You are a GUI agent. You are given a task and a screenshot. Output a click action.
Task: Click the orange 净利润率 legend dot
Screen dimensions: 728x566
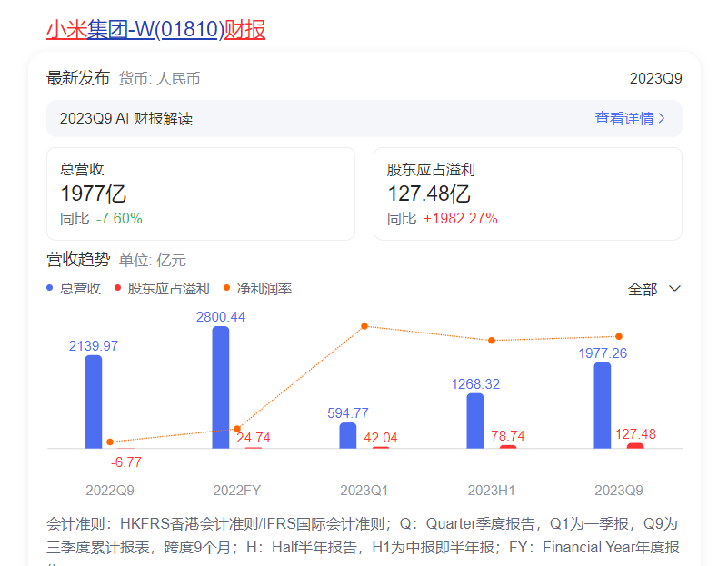click(227, 288)
